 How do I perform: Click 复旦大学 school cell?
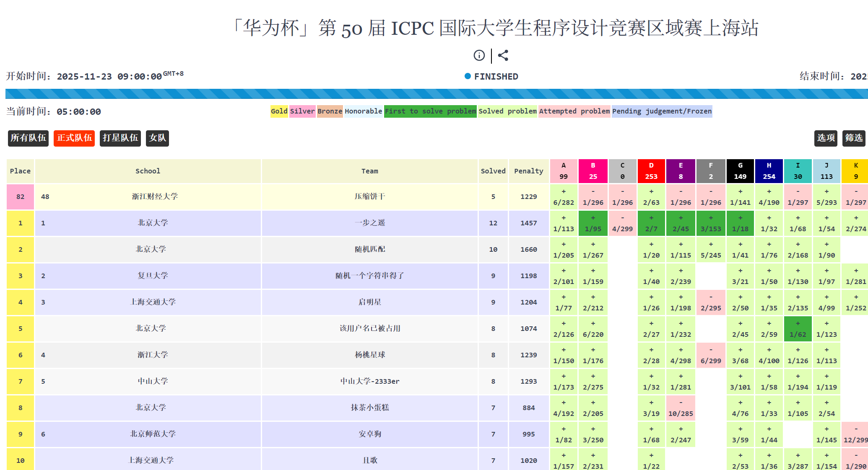[153, 276]
